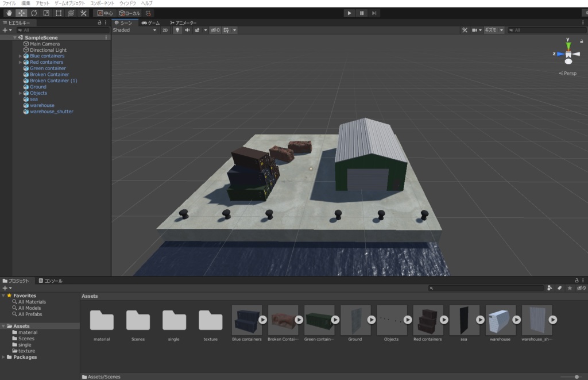Select the Scale tool
588x380 pixels.
tap(46, 13)
